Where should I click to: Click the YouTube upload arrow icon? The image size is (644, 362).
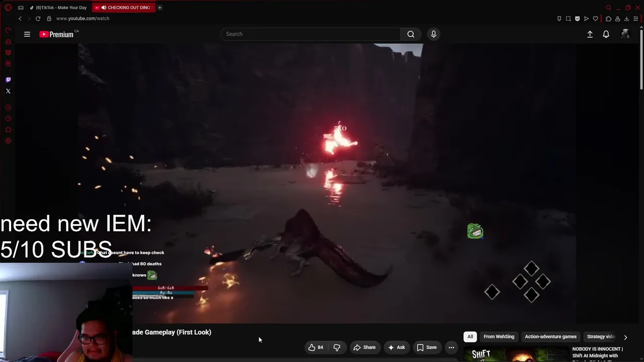(590, 34)
